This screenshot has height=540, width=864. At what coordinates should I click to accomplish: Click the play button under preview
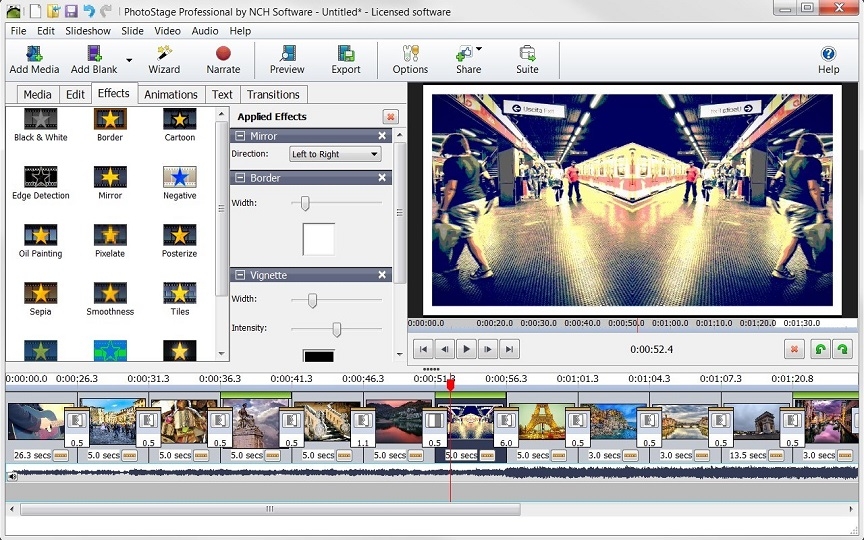coord(466,349)
